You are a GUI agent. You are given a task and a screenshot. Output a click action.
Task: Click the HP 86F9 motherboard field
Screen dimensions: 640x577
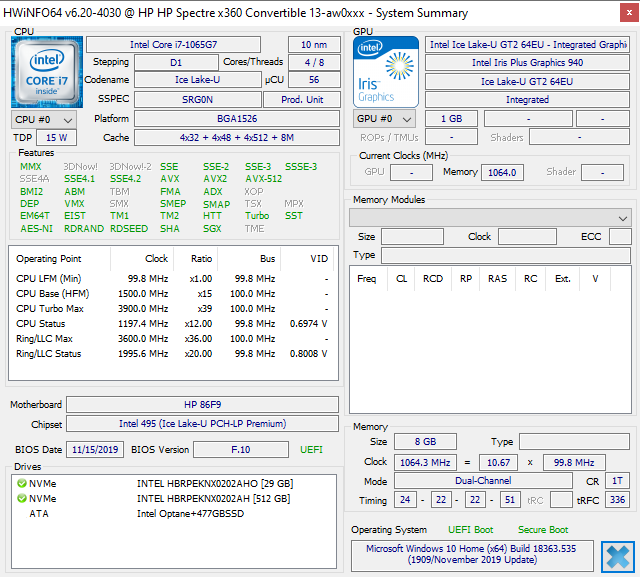pos(203,405)
